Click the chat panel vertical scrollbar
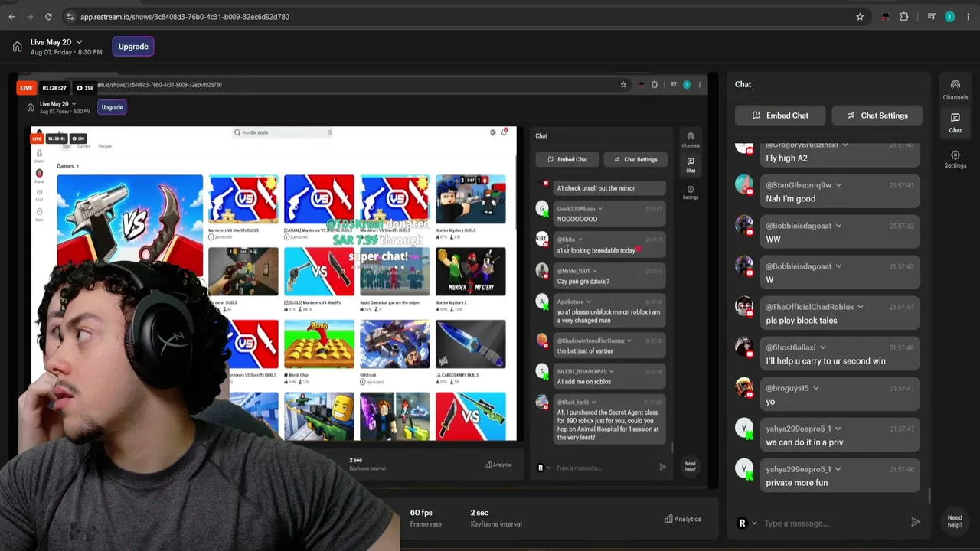 tap(929, 496)
